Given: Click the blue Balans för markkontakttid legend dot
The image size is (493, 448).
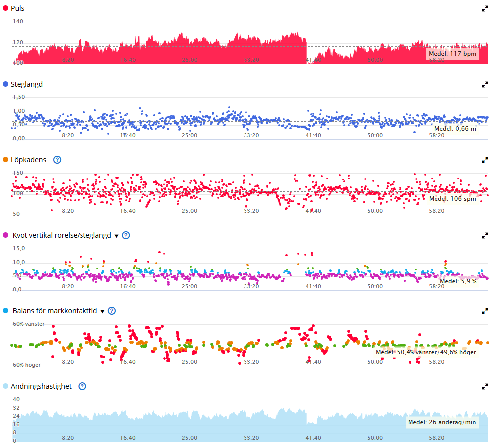Looking at the screenshot, I should (5, 310).
